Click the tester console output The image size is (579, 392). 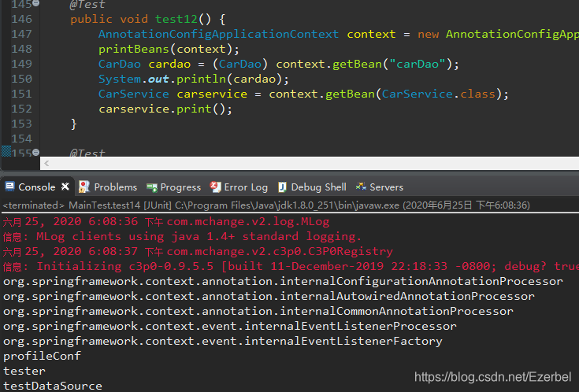pos(24,371)
